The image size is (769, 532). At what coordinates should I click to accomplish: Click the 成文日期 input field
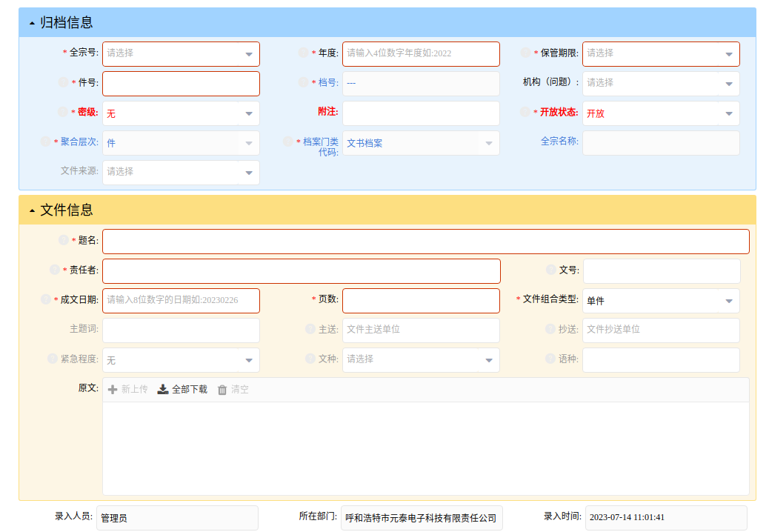(x=181, y=301)
